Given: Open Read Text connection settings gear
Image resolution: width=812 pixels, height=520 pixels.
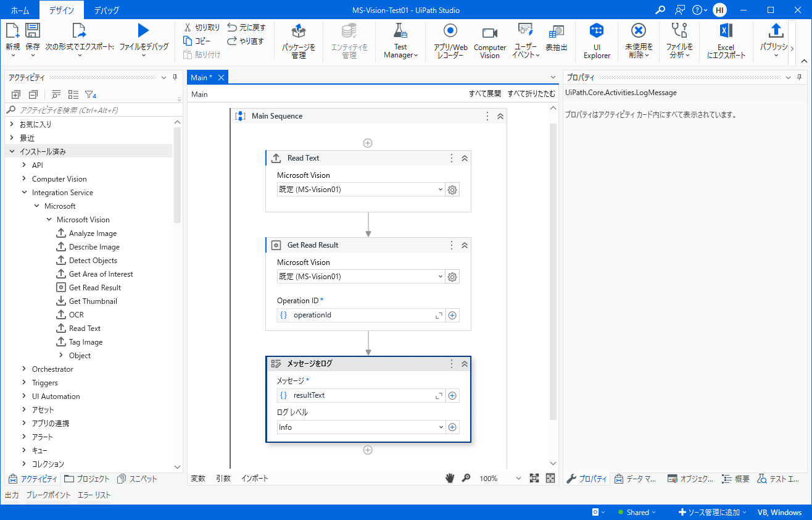Looking at the screenshot, I should tap(452, 190).
